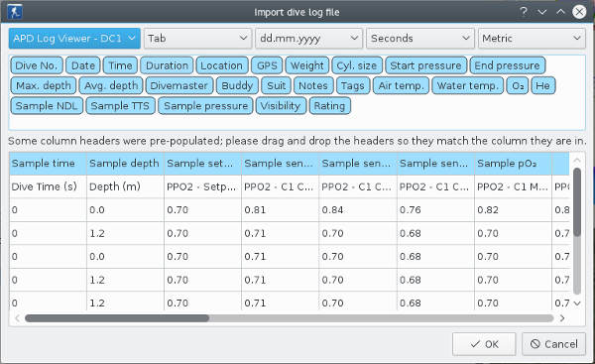Click the title bar down-chevron minimize icon

point(542,12)
